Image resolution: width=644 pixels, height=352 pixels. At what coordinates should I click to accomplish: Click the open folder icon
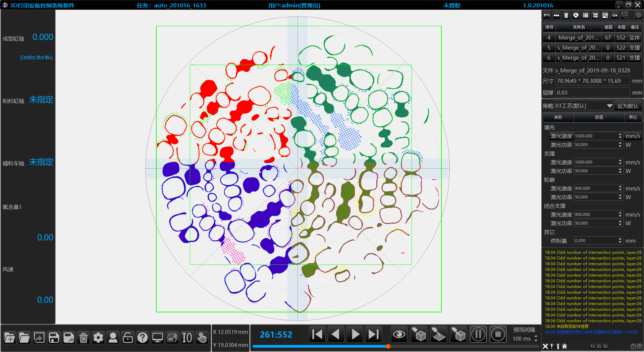pos(24,338)
